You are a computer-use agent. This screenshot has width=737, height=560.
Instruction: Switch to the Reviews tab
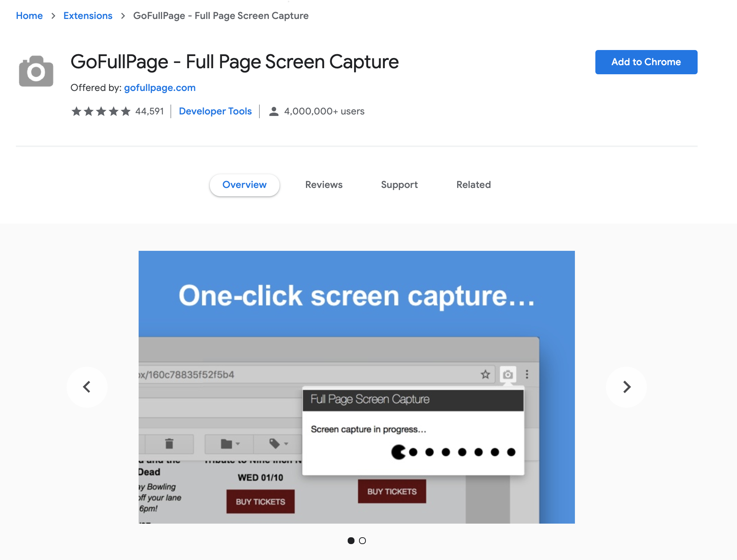click(324, 185)
